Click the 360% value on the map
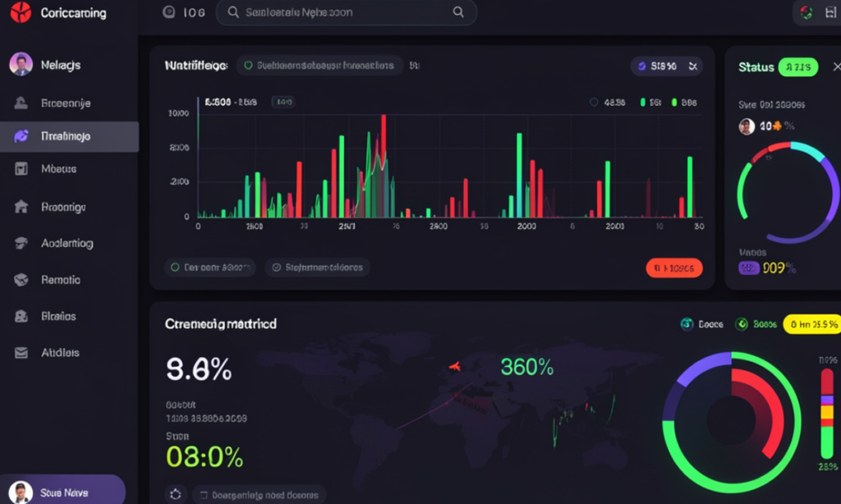Screen dimensions: 841x504 pos(526,367)
